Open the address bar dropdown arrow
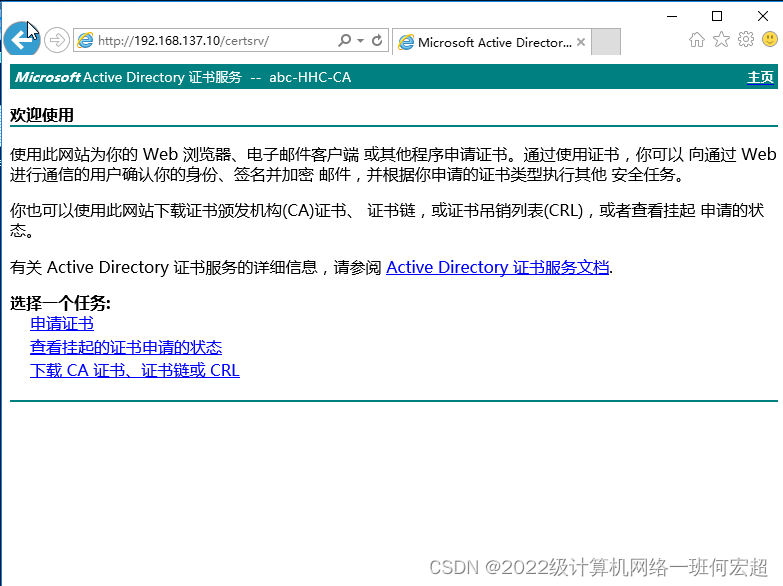This screenshot has width=783, height=586. 361,40
